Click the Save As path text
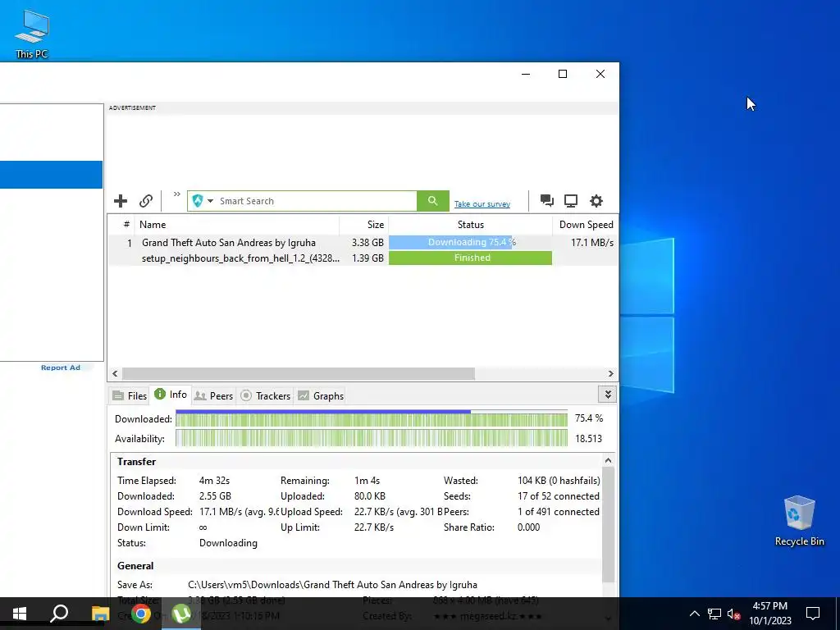Image resolution: width=840 pixels, height=630 pixels. tap(332, 585)
